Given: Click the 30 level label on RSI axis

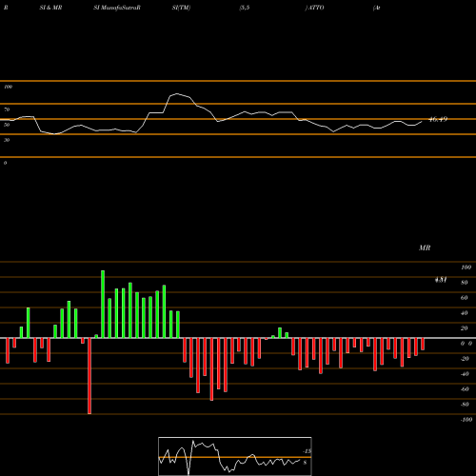Looking at the screenshot, I should [x=7, y=140].
